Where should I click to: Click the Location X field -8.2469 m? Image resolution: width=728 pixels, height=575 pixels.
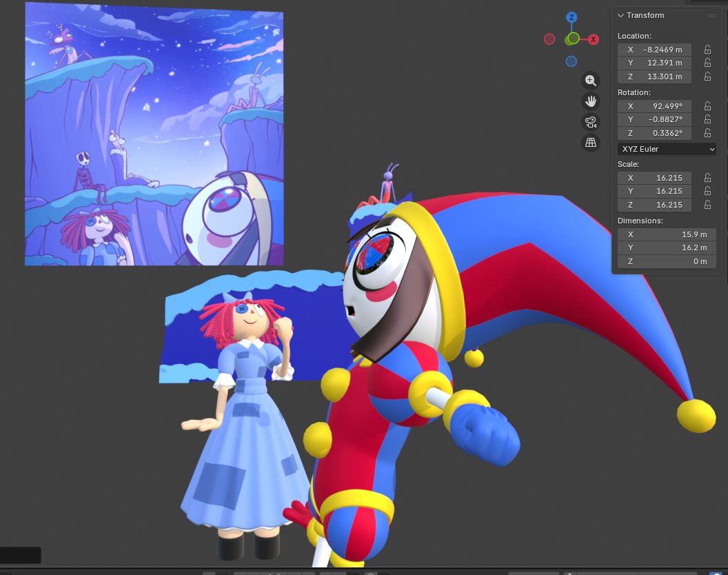[654, 50]
